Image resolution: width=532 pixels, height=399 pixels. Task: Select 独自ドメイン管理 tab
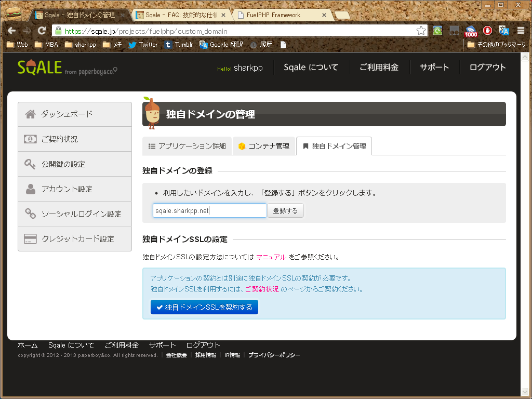pos(334,146)
